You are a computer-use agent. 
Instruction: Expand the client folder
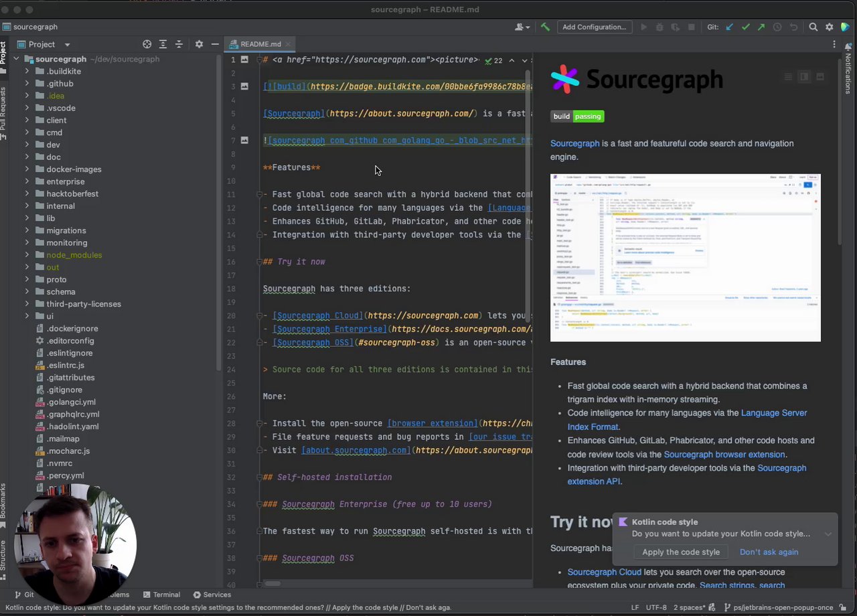point(27,121)
